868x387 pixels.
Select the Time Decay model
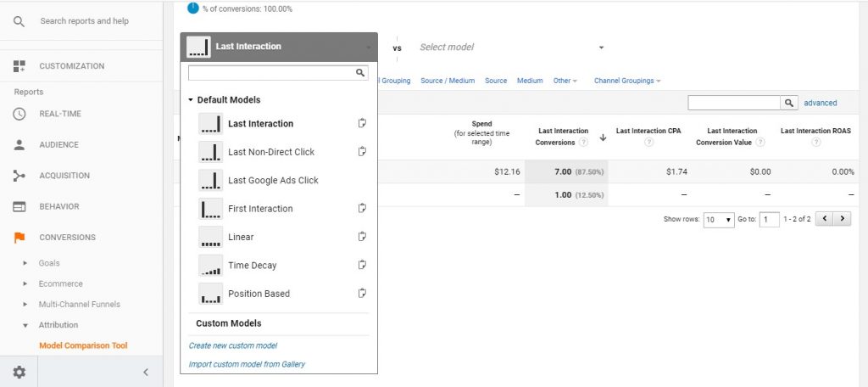(x=253, y=265)
